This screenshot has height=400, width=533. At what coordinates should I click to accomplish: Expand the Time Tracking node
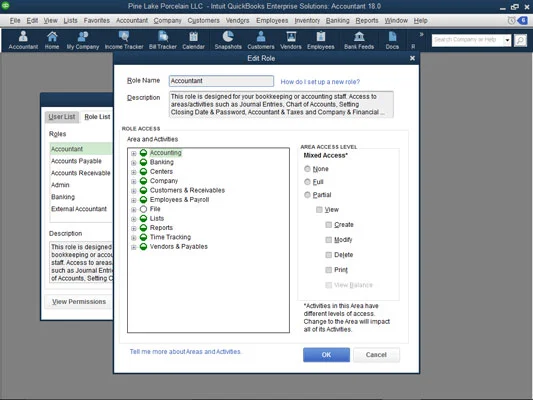point(134,238)
